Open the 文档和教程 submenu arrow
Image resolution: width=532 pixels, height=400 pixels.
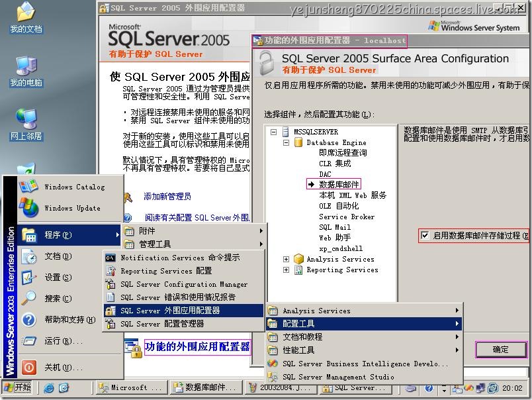(x=457, y=337)
